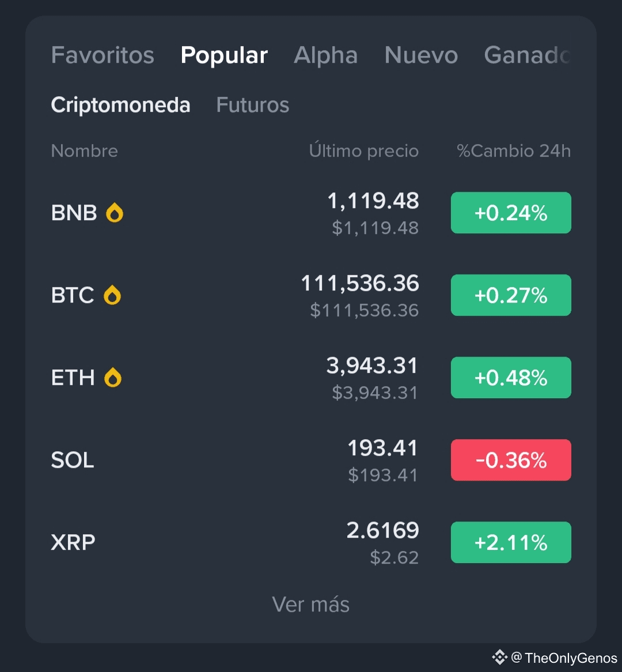Switch to the Futuros sub-tab

(253, 105)
